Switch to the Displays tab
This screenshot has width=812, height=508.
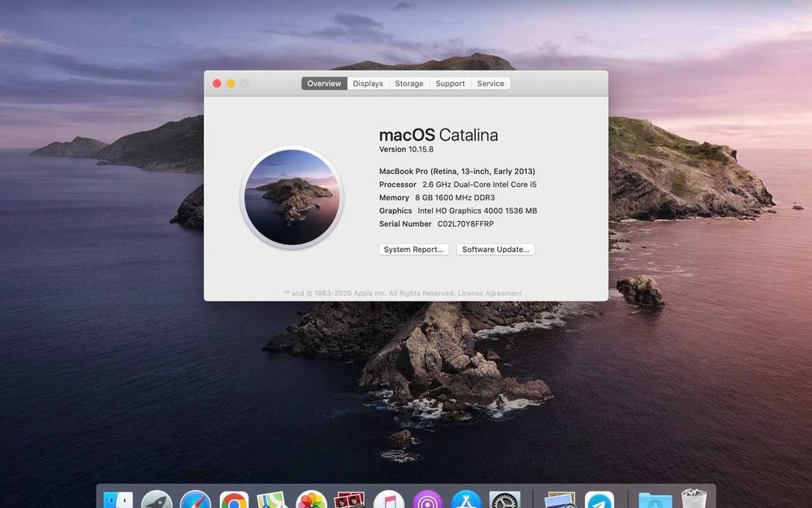coord(368,84)
